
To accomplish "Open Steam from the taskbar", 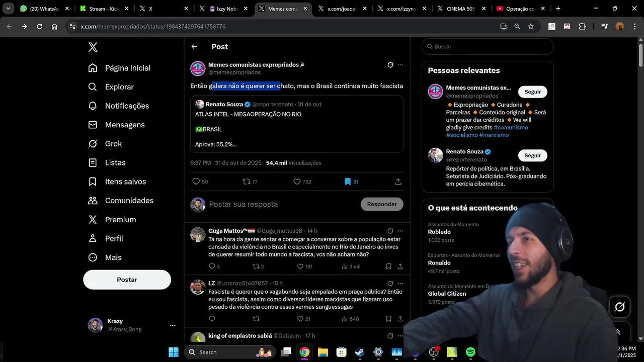I will click(x=360, y=352).
